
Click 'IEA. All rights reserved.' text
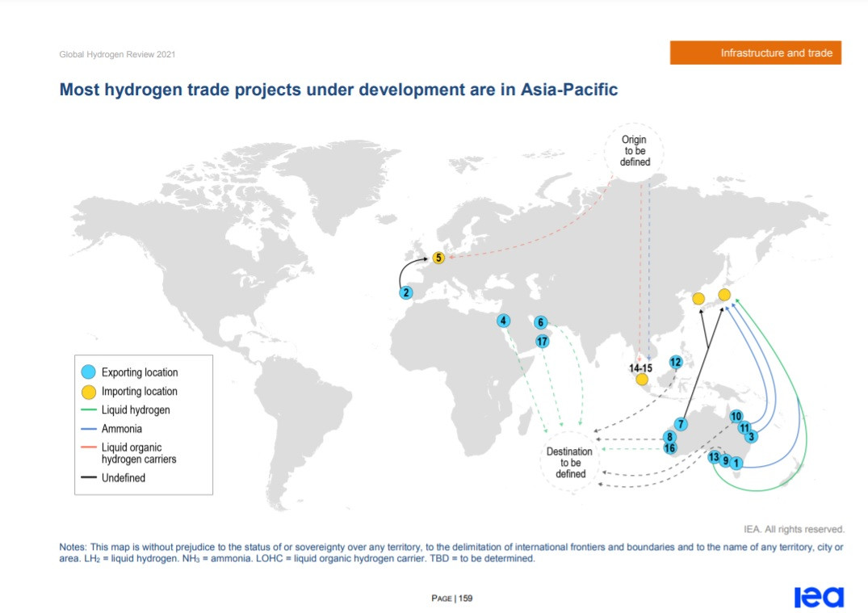tap(794, 529)
